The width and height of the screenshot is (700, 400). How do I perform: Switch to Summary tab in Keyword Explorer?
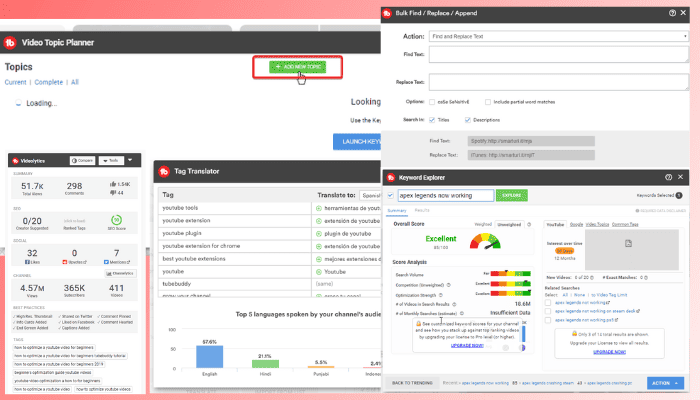tap(397, 210)
